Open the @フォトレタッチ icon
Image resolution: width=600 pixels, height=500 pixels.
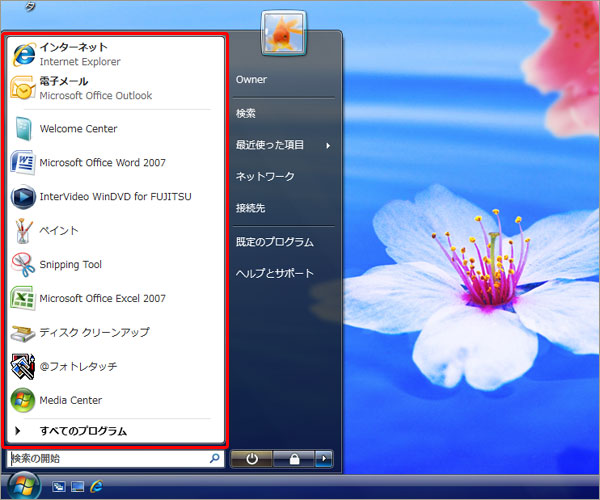(23, 366)
